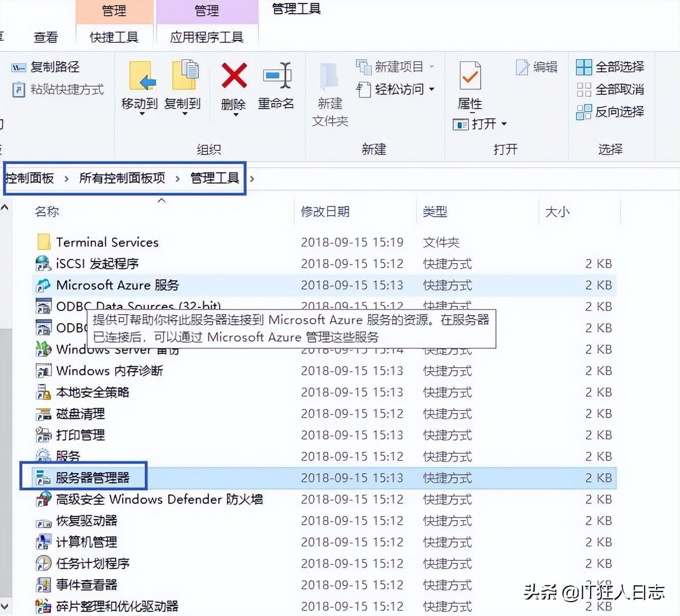
Task: Click the 重命名 rename icon
Action: click(276, 76)
